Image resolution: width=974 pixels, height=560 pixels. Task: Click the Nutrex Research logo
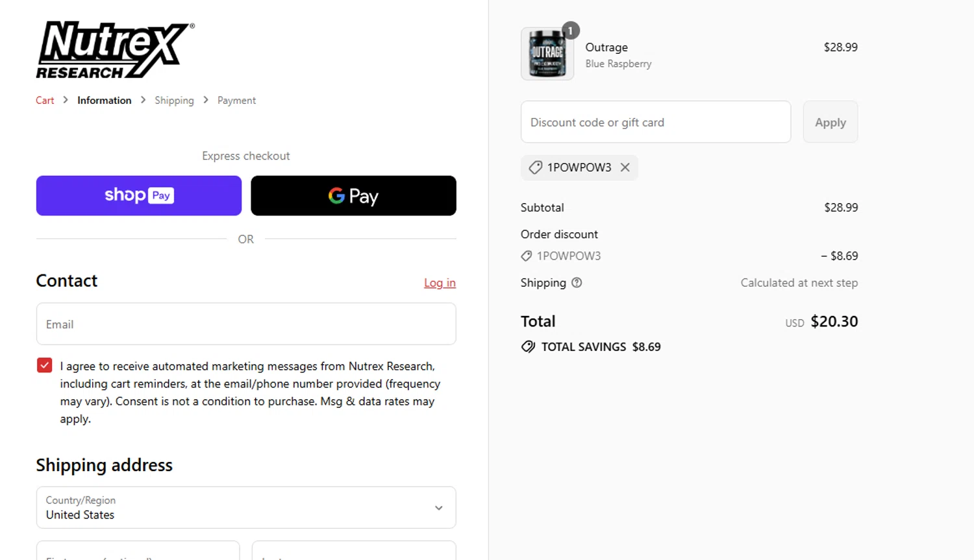coord(116,50)
